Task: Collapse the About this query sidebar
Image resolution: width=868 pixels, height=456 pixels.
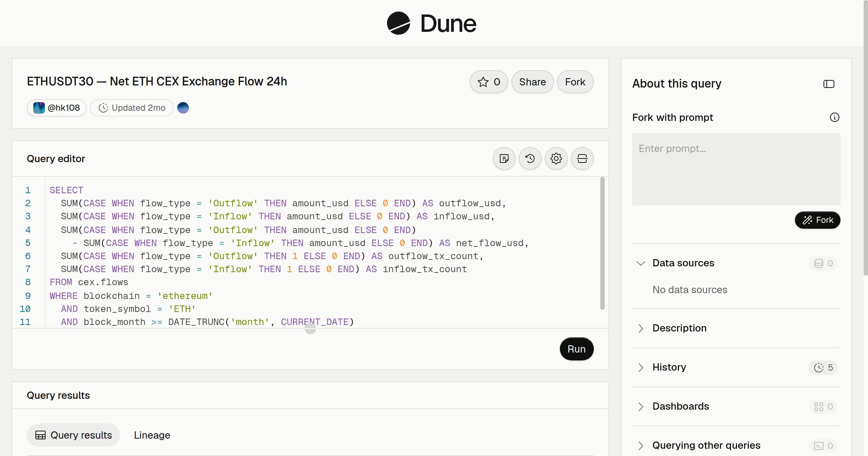Action: tap(829, 84)
